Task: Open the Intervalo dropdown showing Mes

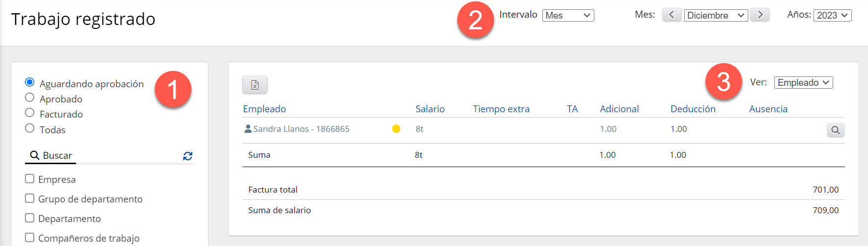Action: coord(568,15)
